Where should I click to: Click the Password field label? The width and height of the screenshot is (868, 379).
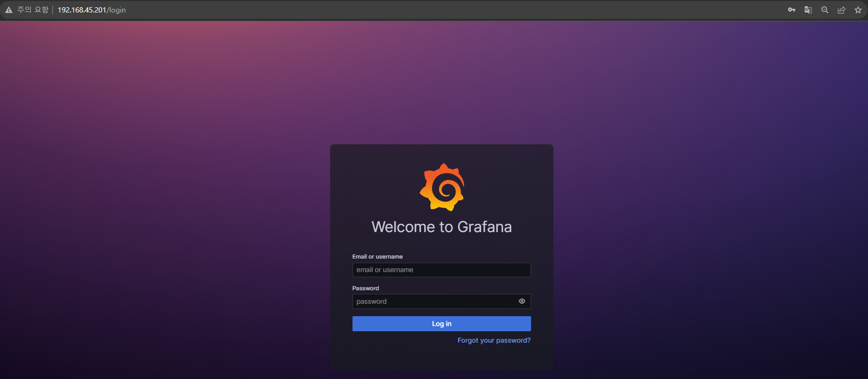365,288
